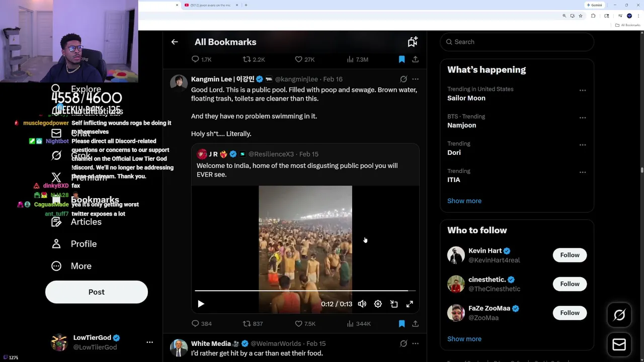Follow Kevin Hart
The image size is (644, 362).
click(570, 255)
